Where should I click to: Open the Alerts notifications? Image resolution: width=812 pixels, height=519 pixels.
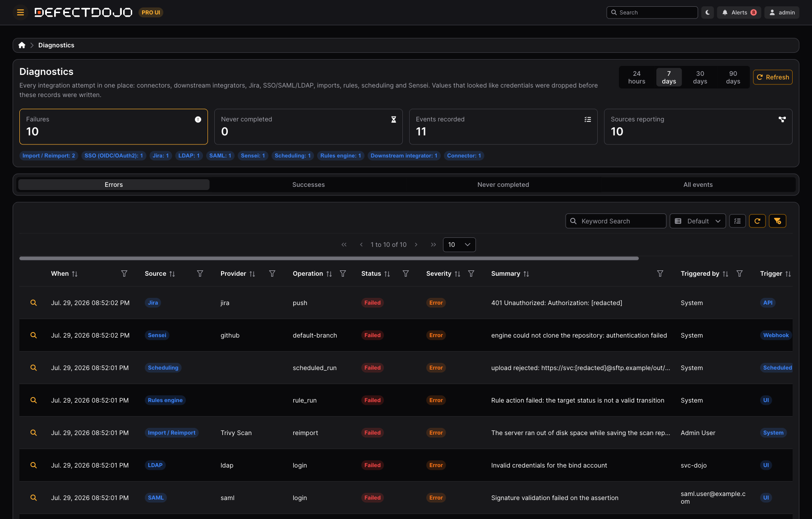click(739, 13)
